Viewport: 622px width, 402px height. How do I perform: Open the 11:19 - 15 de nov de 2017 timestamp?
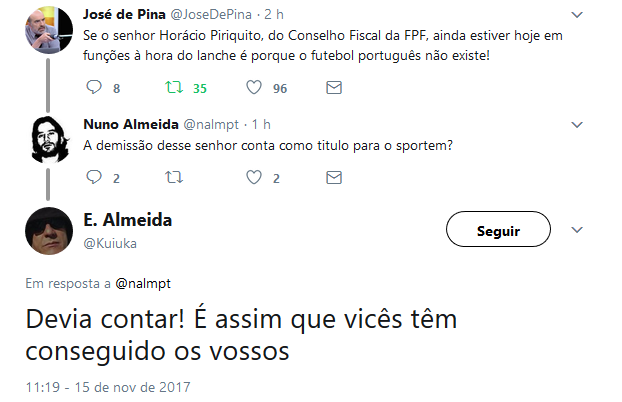point(107,386)
